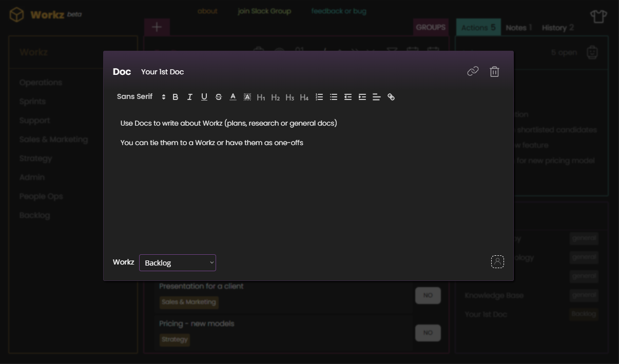The width and height of the screenshot is (619, 364).
Task: Apply bold formatting in the Doc editor
Action: tap(175, 96)
